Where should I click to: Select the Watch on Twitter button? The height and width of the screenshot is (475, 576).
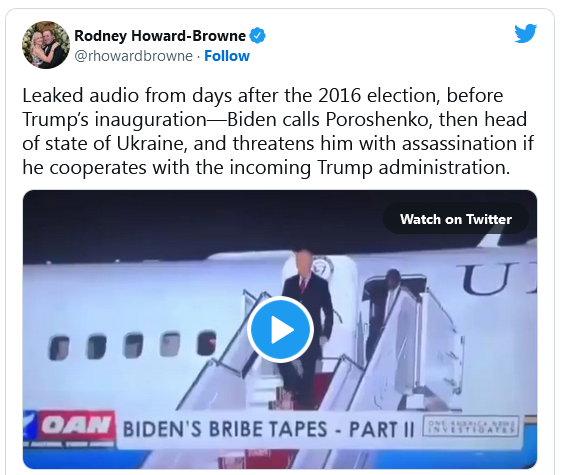(456, 219)
